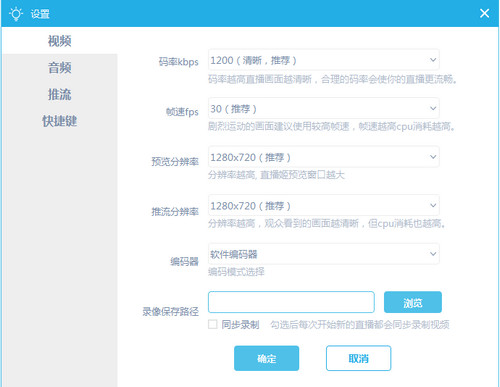The image size is (500, 387).
Task: Expand the 帧速fps dropdown
Action: click(323, 109)
